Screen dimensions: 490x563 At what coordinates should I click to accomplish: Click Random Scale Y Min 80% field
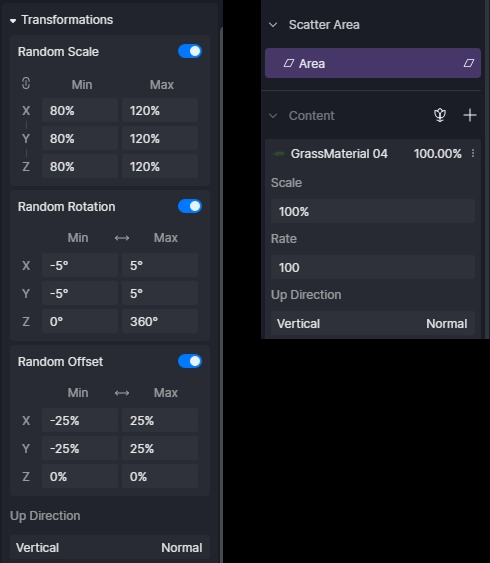point(80,138)
